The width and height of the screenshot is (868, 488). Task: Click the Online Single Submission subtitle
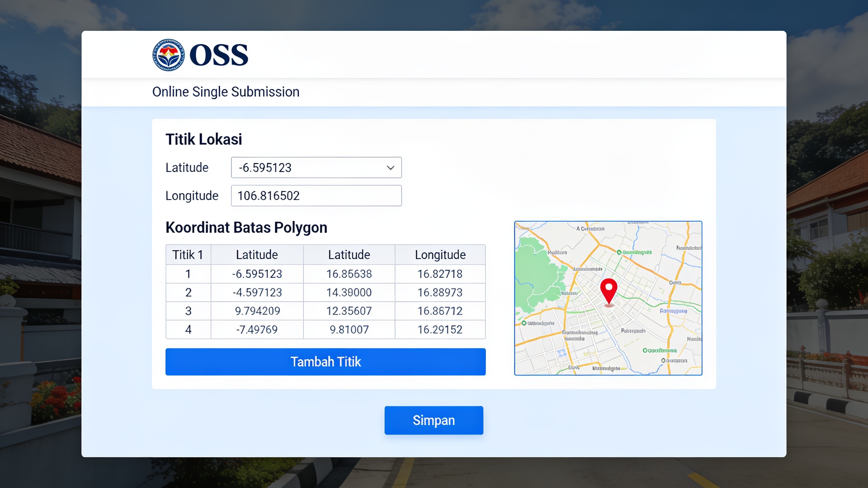pyautogui.click(x=226, y=92)
